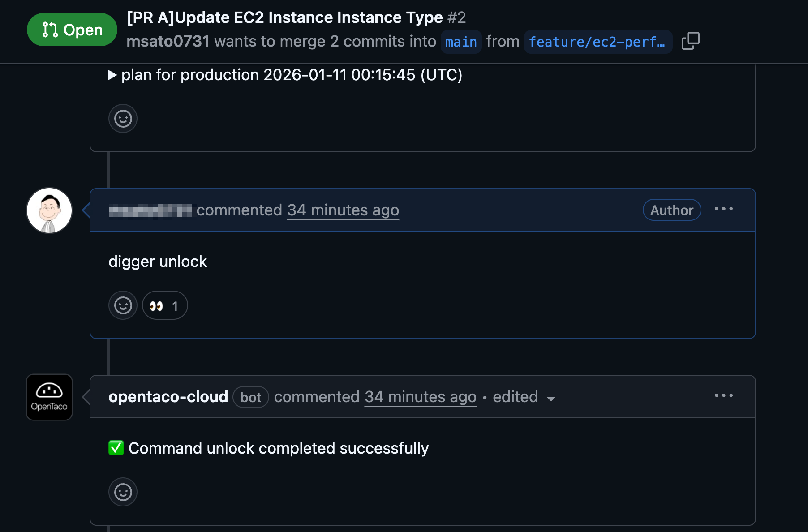The height and width of the screenshot is (532, 808).
Task: Add emoji reaction to the plan comment
Action: (123, 119)
